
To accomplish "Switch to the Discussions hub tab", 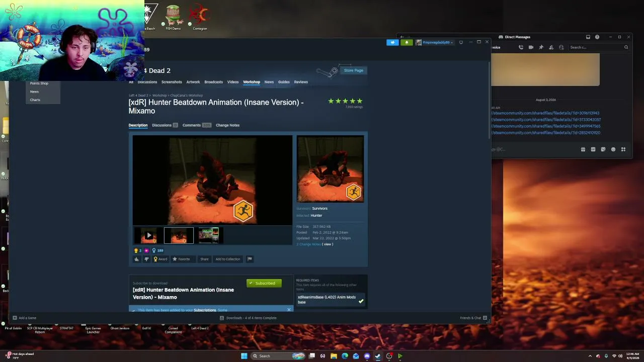I will [x=147, y=82].
